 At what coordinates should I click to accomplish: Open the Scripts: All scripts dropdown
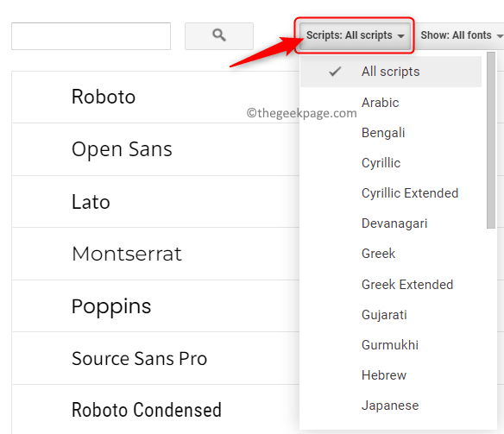(x=355, y=35)
